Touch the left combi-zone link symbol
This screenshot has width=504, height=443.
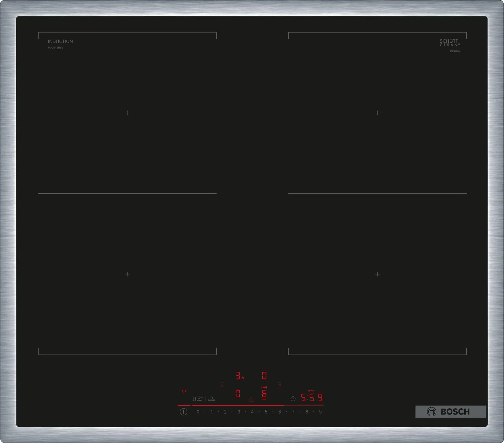click(x=223, y=384)
